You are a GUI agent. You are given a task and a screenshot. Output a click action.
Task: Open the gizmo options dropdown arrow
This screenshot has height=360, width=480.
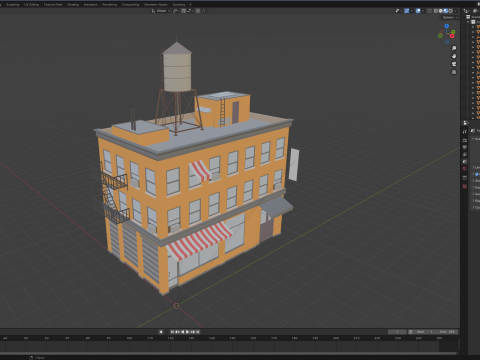412,11
